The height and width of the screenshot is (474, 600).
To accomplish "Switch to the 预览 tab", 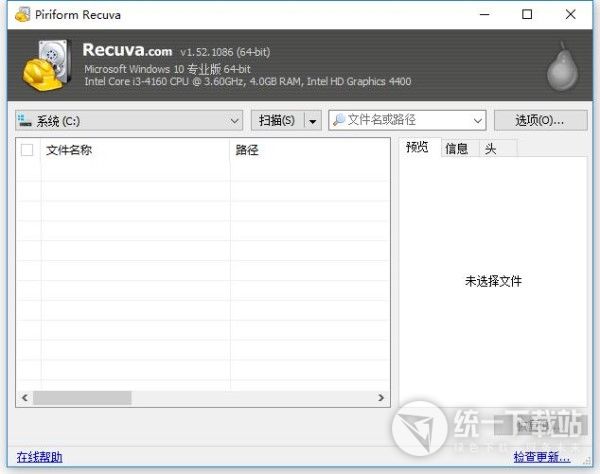I will click(417, 147).
